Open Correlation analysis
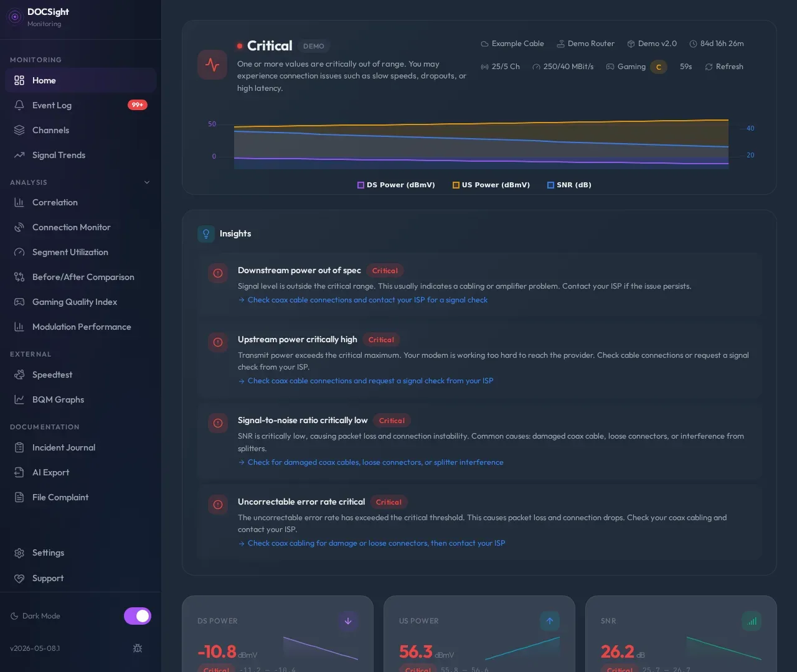 (80, 202)
